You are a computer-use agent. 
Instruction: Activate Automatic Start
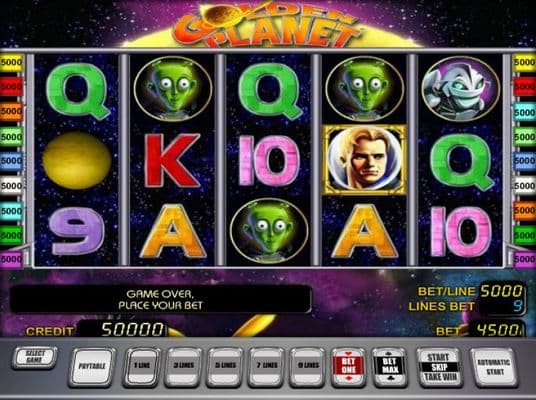(x=495, y=367)
